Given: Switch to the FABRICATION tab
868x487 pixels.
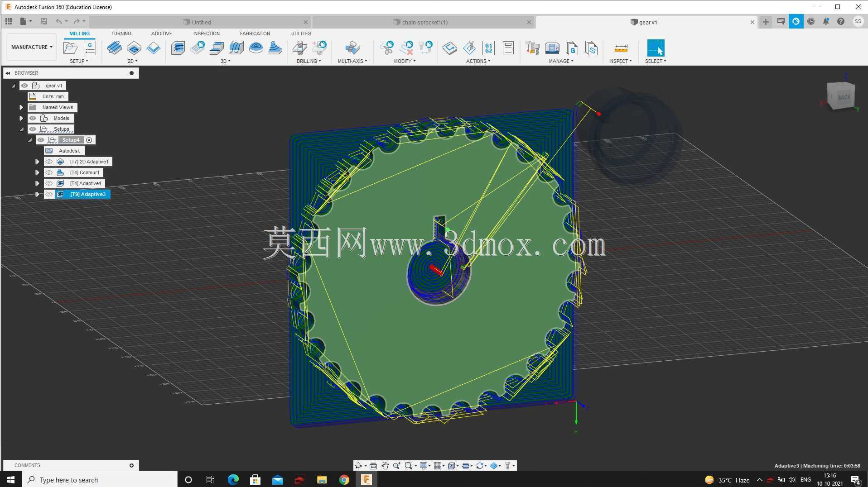Looking at the screenshot, I should tap(255, 33).
